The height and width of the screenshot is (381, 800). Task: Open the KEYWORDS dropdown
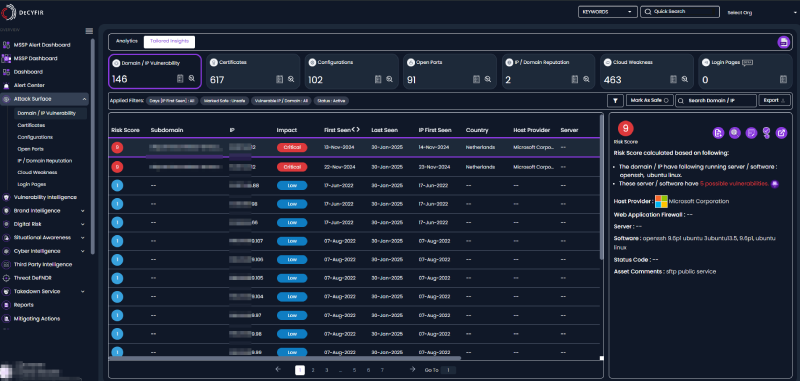coord(608,12)
